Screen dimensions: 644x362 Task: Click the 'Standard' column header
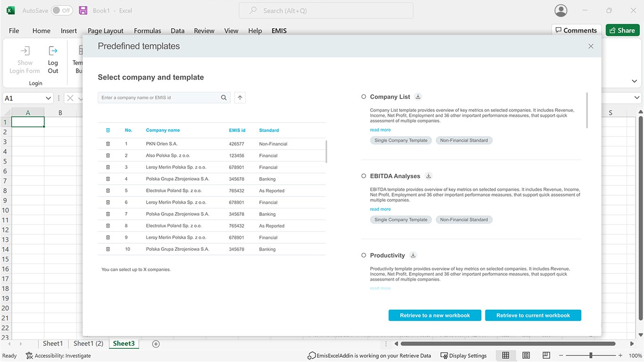click(x=269, y=130)
